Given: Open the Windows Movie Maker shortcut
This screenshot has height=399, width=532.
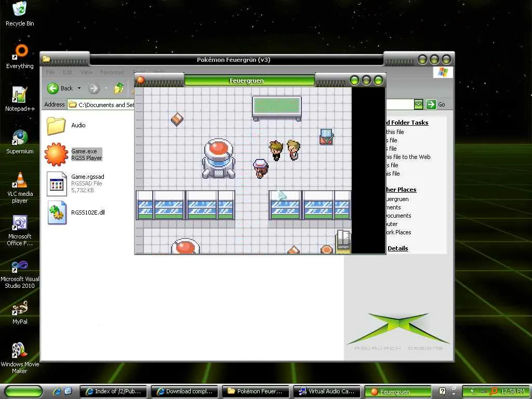Looking at the screenshot, I should pyautogui.click(x=20, y=358).
